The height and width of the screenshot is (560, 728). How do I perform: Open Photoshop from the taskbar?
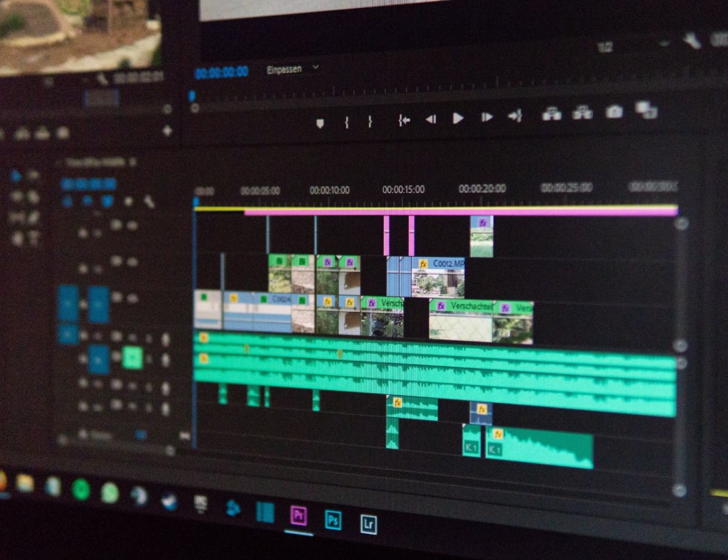pyautogui.click(x=332, y=520)
